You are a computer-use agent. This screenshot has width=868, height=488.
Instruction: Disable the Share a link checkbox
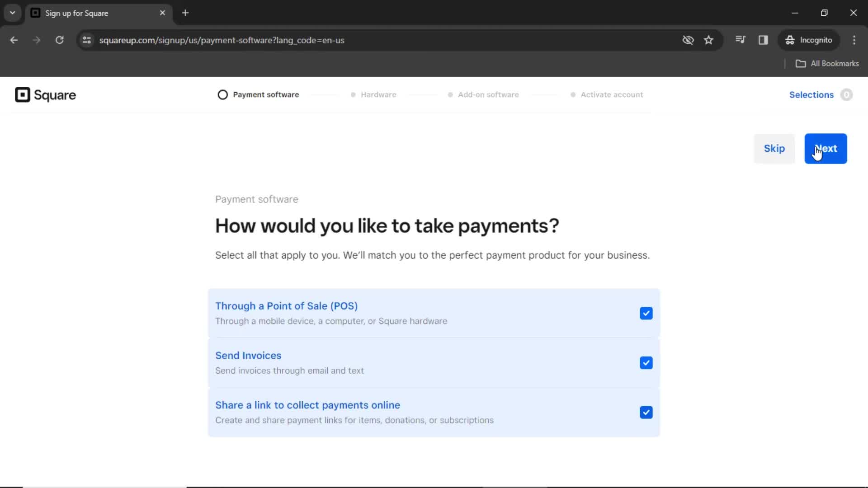[x=646, y=413]
